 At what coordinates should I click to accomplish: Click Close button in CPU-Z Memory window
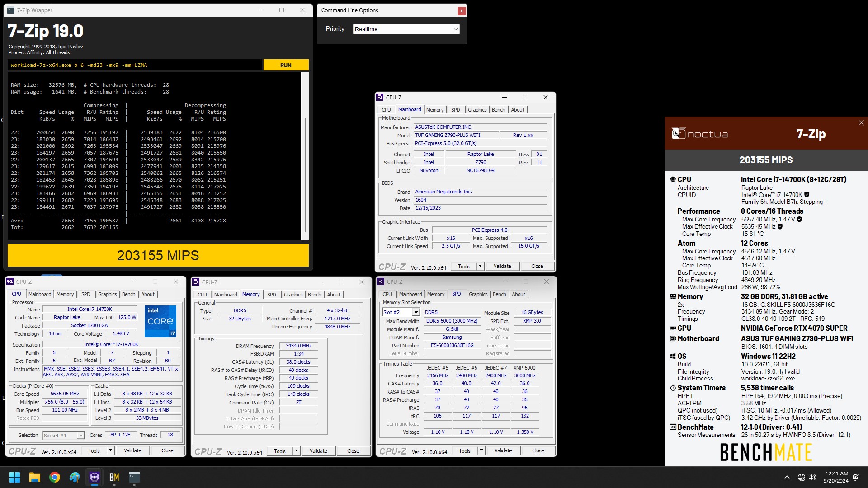pos(353,451)
